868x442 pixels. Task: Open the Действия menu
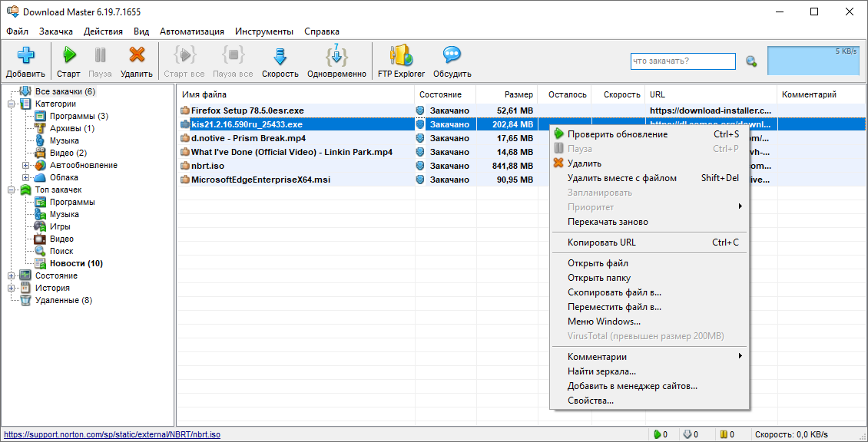pyautogui.click(x=104, y=31)
